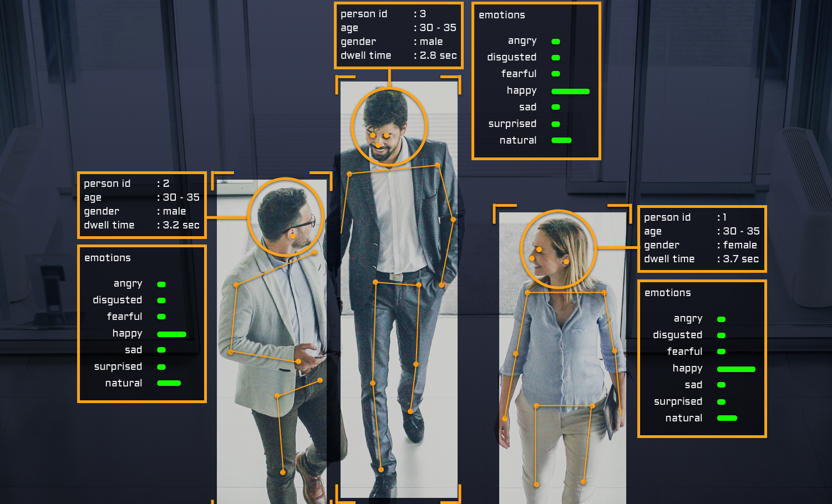
Task: Click the natural bar in person 2's emotions panel
Action: click(x=169, y=383)
